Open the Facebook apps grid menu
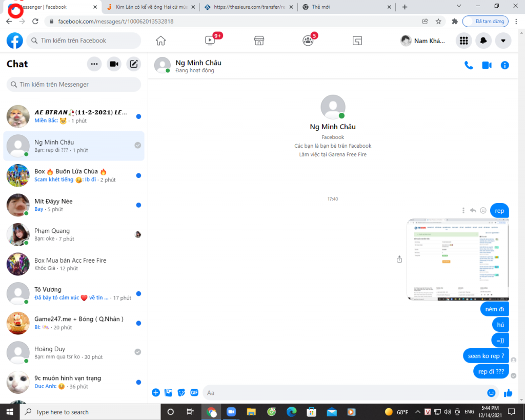 (463, 41)
